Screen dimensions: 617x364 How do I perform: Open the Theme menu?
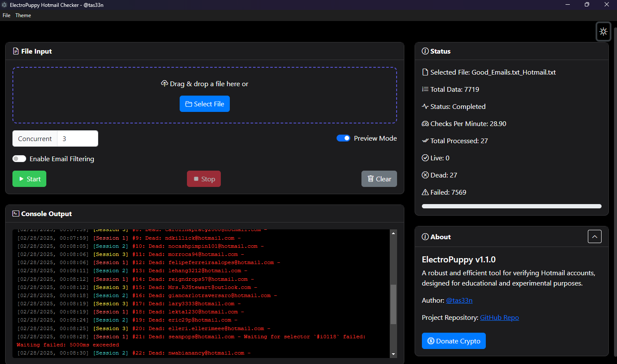pos(23,15)
